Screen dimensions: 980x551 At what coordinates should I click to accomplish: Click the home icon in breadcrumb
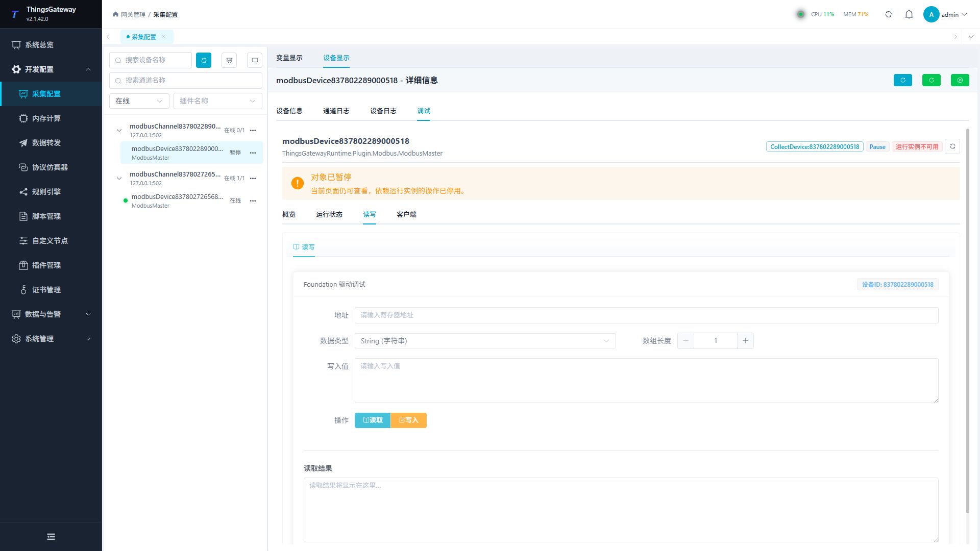click(115, 14)
